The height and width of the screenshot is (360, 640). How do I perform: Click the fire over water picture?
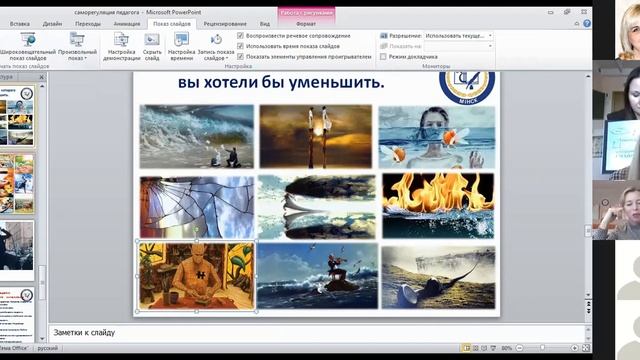coord(438,206)
